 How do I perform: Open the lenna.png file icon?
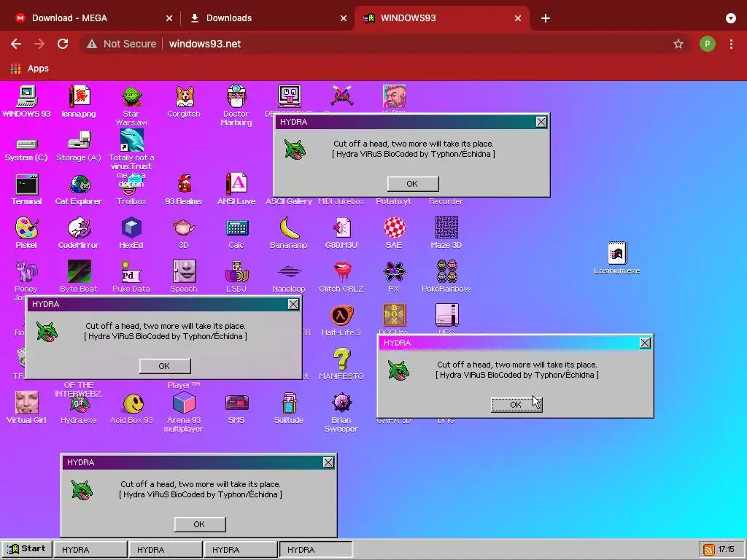point(79,101)
